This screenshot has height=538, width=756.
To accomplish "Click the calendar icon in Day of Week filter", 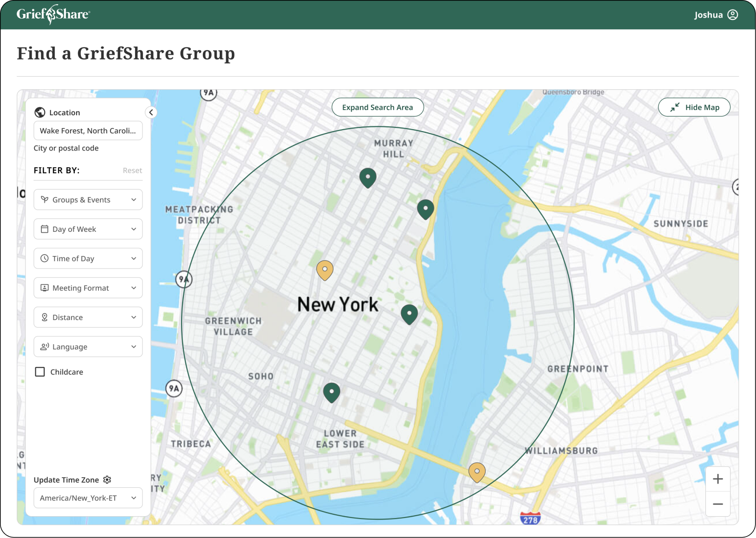I will (45, 229).
